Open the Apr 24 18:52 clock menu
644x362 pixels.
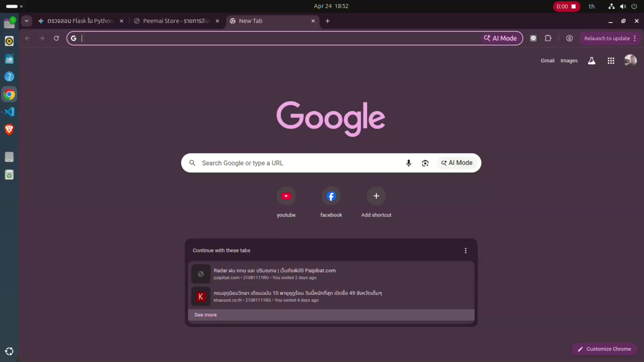[x=331, y=6]
